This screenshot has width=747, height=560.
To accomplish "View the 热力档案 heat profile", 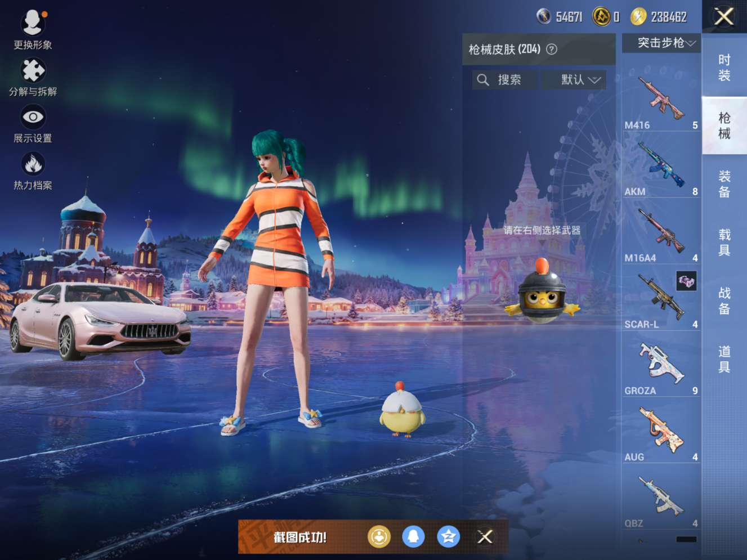I will tap(33, 163).
